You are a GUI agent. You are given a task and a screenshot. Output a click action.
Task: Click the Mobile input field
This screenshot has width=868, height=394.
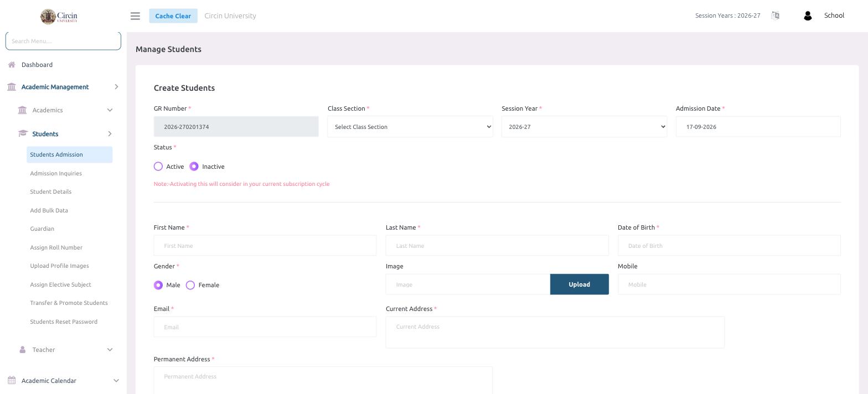tap(729, 284)
